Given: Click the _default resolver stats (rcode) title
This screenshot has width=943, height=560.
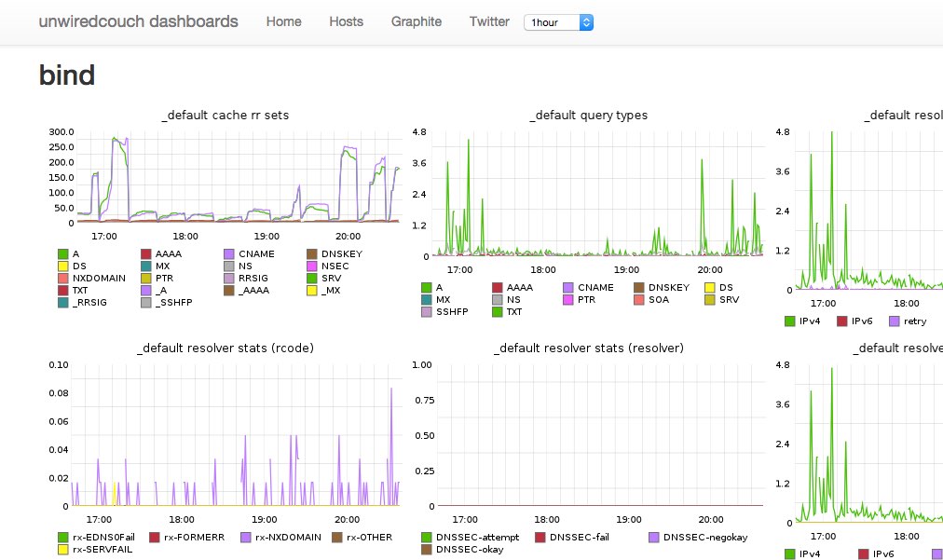Looking at the screenshot, I should coord(225,348).
